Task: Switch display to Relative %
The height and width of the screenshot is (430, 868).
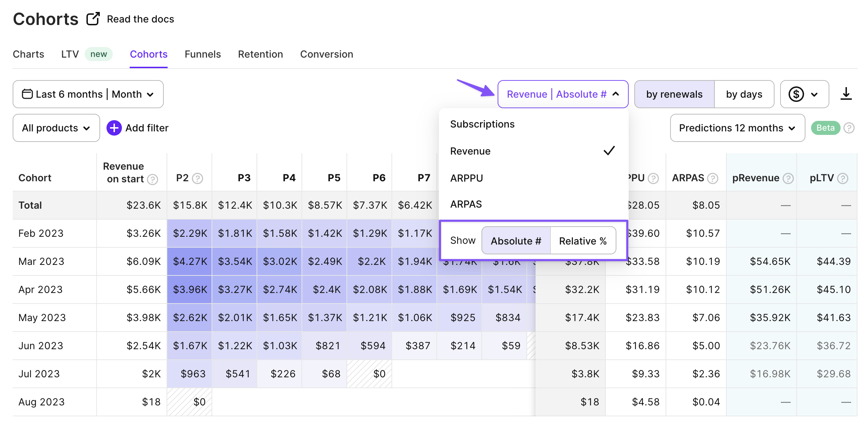Action: pyautogui.click(x=583, y=241)
